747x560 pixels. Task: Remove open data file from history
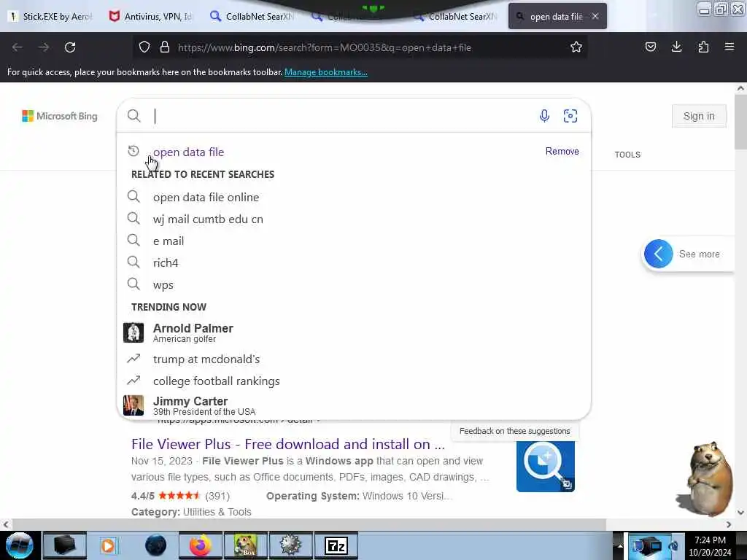tap(562, 151)
